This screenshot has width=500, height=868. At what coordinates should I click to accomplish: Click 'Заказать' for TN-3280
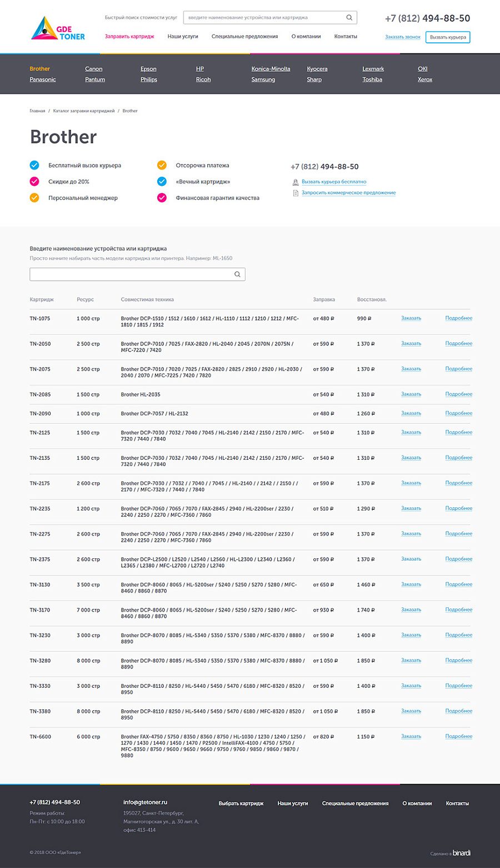click(x=411, y=661)
